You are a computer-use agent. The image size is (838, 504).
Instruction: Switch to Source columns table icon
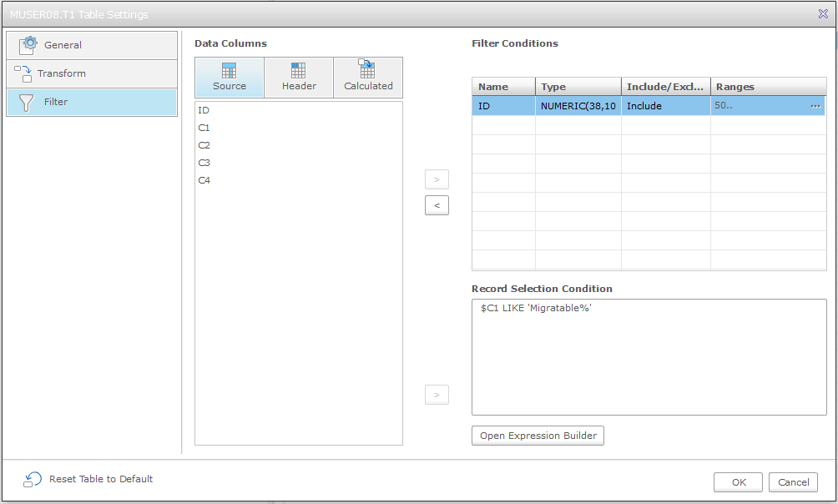(x=229, y=71)
